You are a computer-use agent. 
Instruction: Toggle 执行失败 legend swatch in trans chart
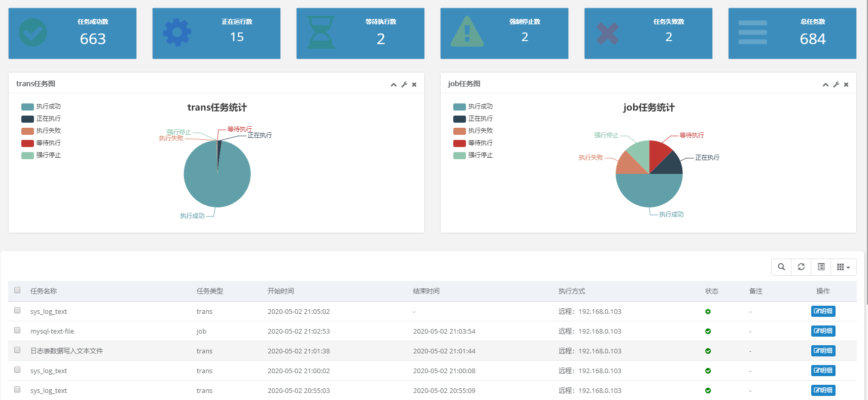(x=27, y=131)
